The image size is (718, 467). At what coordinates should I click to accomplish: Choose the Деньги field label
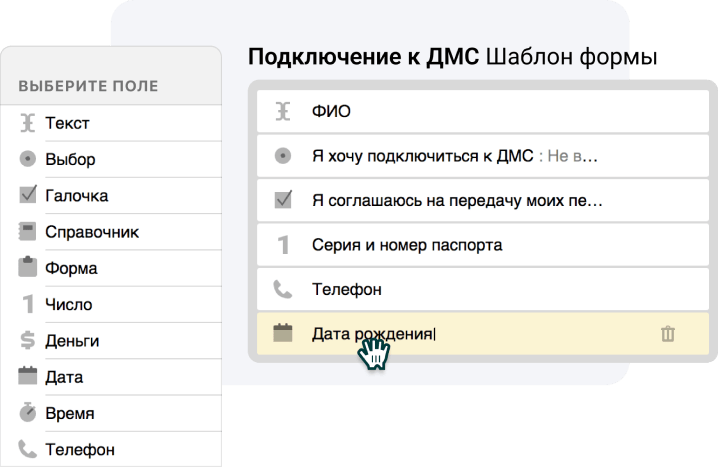[72, 341]
